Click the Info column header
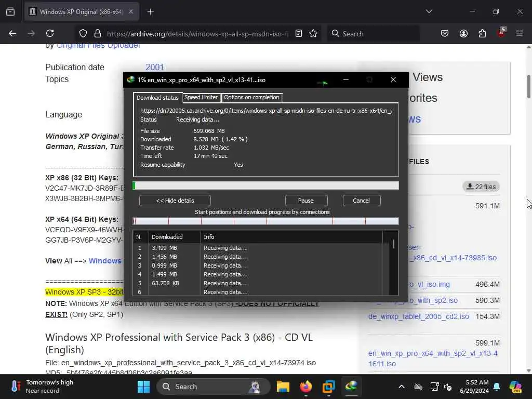The width and height of the screenshot is (532, 399). click(x=291, y=237)
